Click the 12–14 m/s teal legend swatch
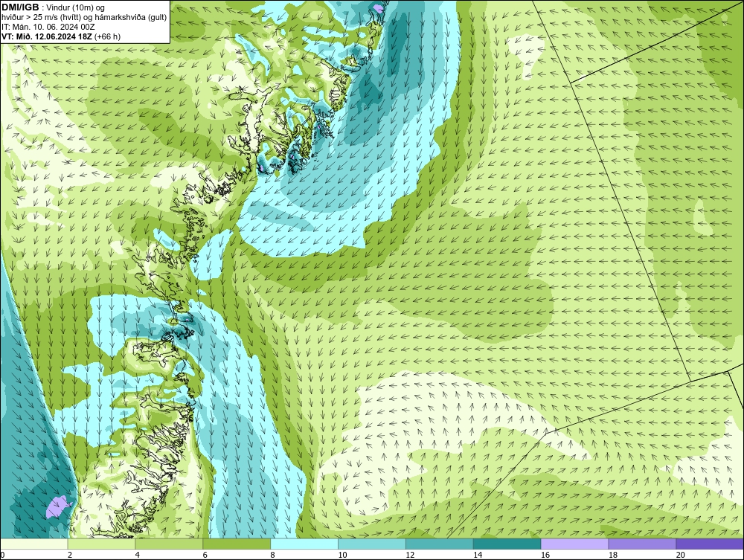The image size is (744, 560). (440, 544)
